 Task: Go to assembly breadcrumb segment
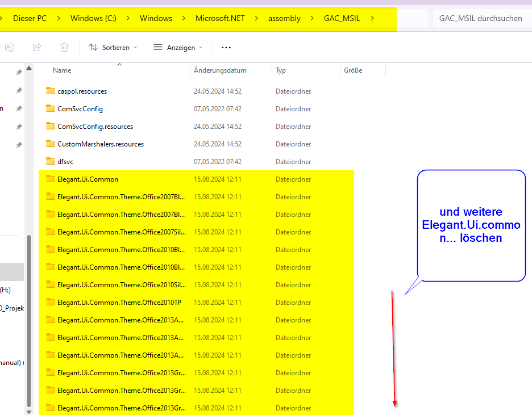tap(284, 18)
